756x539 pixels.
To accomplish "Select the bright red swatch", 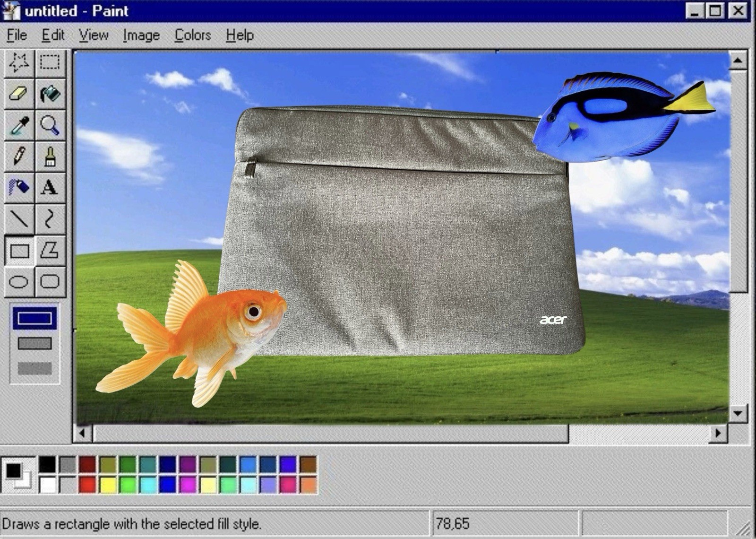I will pos(87,485).
